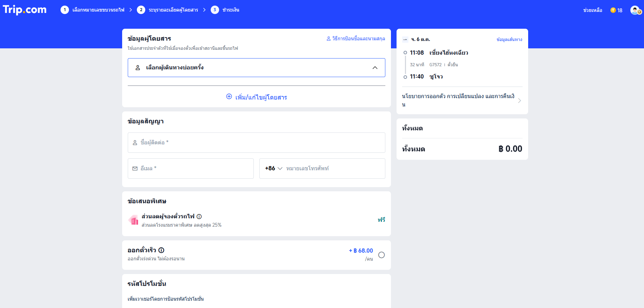
Task: Open วิธีการป้อนชื่อและนามสกุล guide link
Action: tap(356, 39)
